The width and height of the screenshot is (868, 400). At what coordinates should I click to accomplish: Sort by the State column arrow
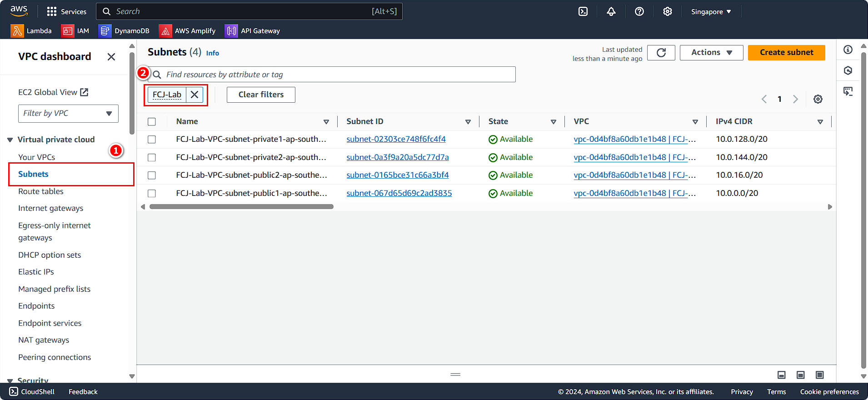pyautogui.click(x=554, y=122)
